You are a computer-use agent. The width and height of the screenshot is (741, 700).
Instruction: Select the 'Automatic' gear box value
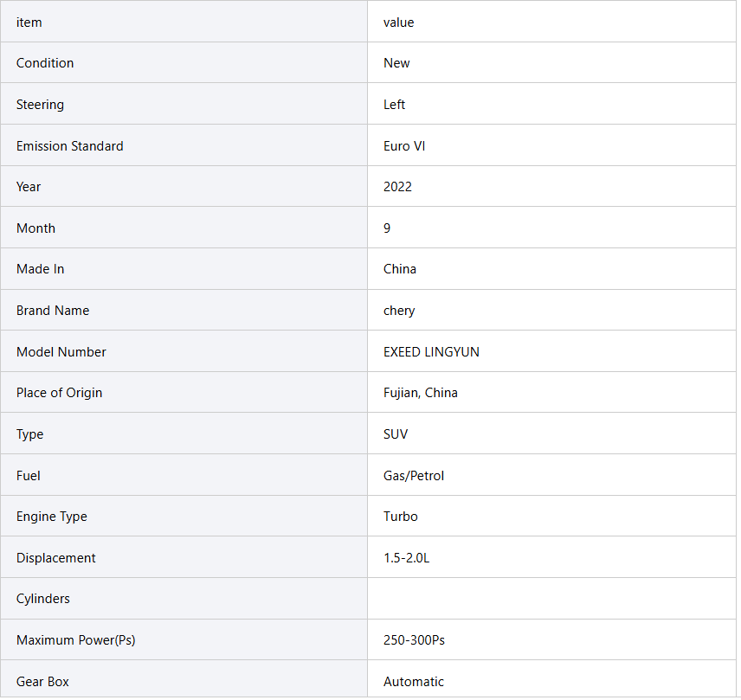point(414,682)
